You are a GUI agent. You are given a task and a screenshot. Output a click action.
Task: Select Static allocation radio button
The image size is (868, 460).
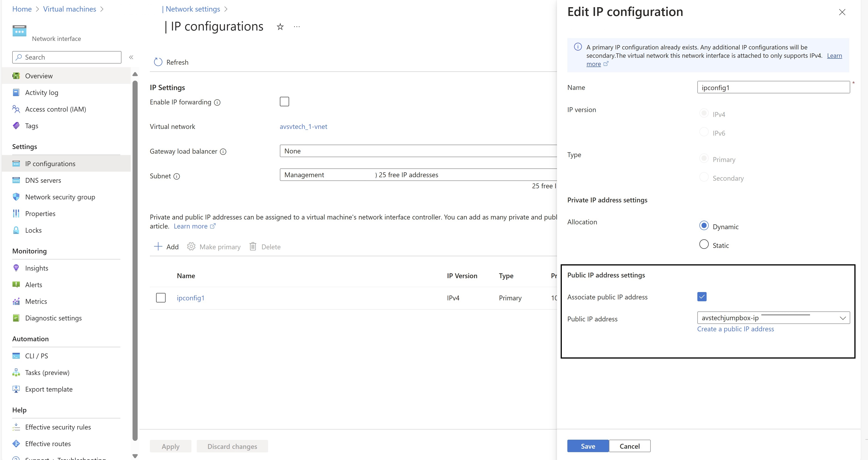click(x=704, y=244)
